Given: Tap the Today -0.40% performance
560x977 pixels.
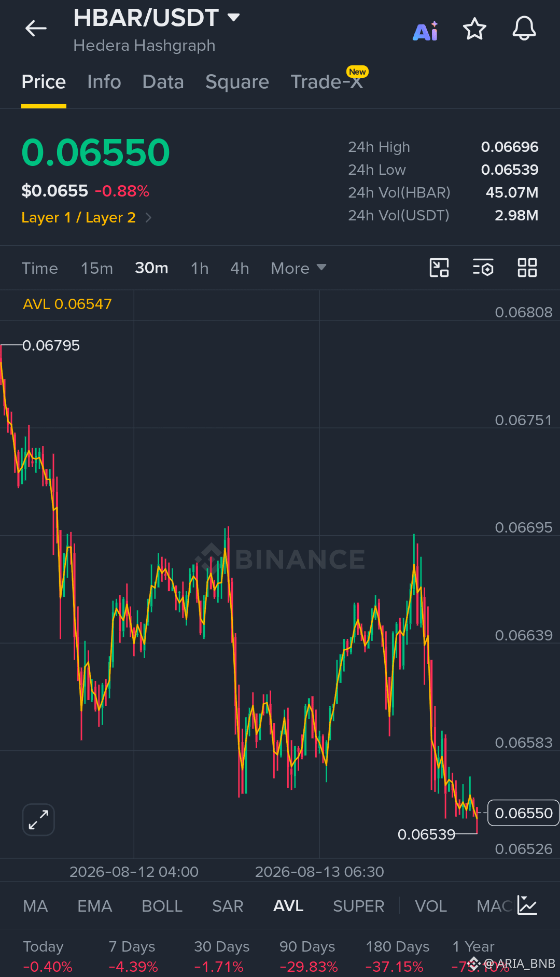Looking at the screenshot, I should click(x=48, y=956).
